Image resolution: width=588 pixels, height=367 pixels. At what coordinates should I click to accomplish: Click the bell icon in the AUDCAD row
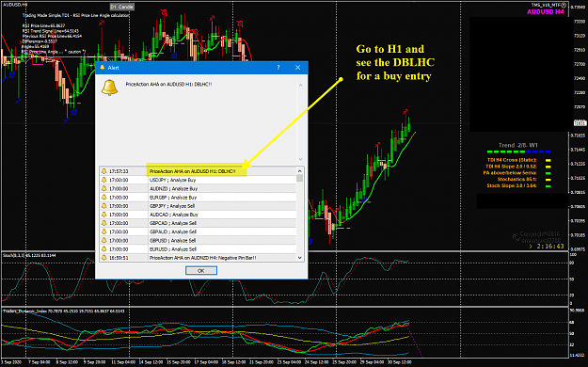point(104,215)
